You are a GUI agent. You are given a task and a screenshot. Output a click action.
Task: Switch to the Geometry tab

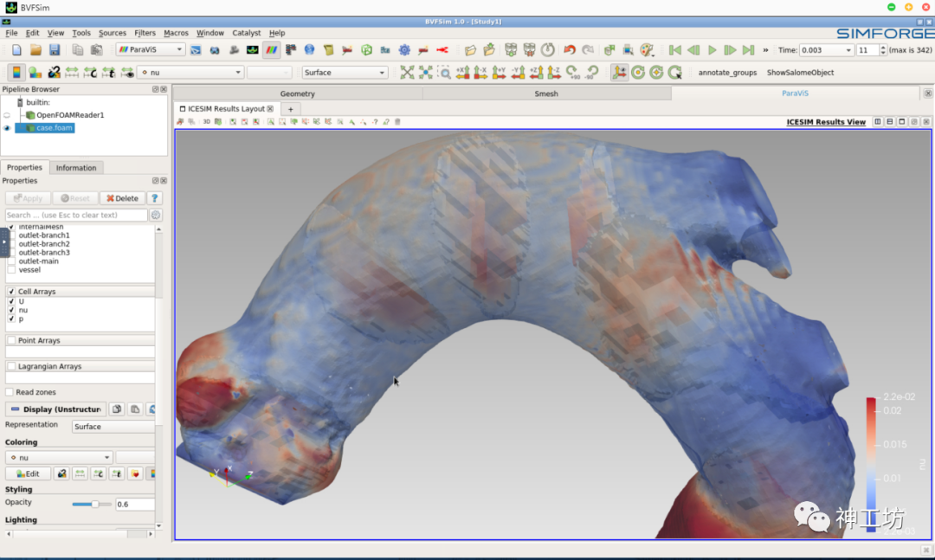[x=298, y=93]
